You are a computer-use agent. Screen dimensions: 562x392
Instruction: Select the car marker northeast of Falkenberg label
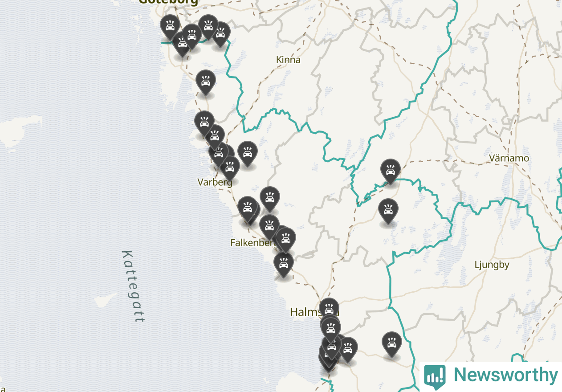(x=286, y=240)
